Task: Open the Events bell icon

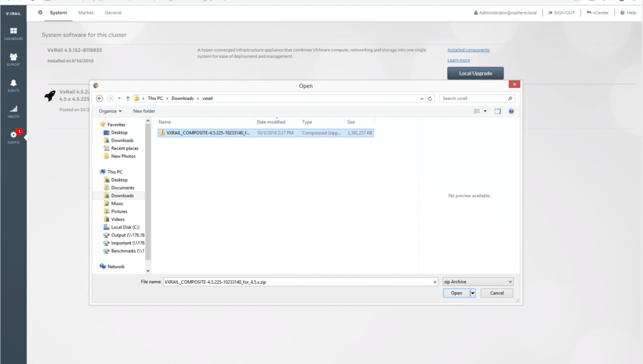Action: coord(14,85)
